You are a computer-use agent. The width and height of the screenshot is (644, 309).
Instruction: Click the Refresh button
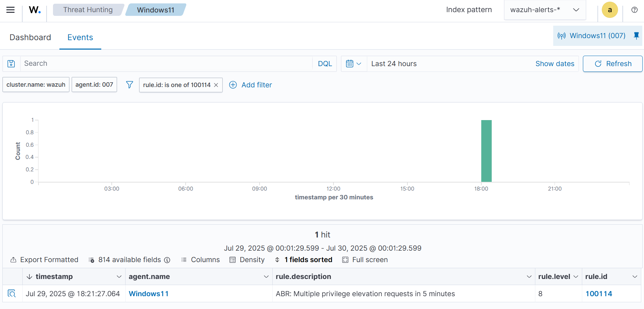click(612, 64)
